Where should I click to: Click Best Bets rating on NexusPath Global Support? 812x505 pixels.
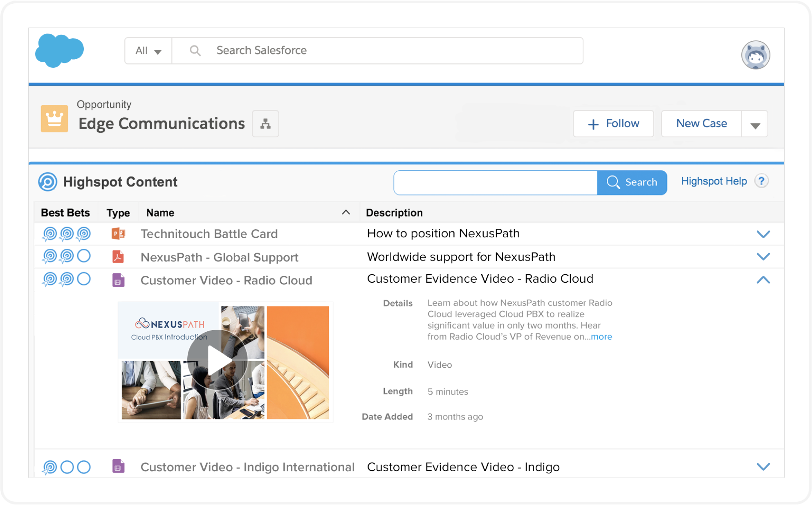pos(67,256)
